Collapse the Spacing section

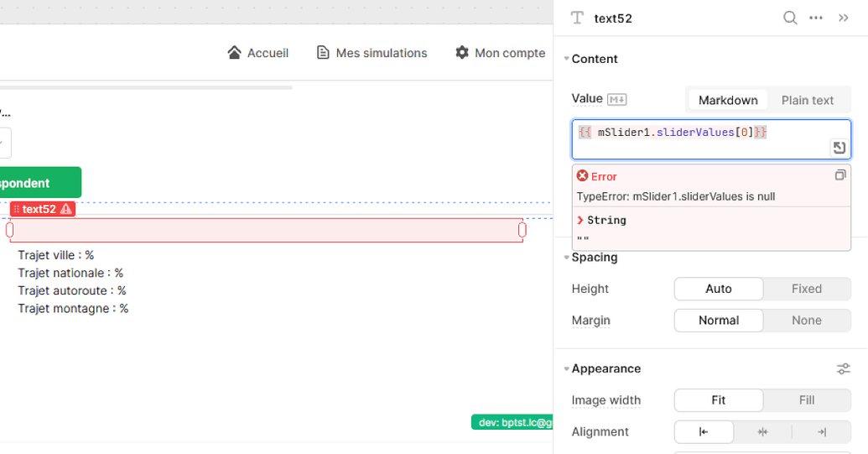pyautogui.click(x=566, y=257)
